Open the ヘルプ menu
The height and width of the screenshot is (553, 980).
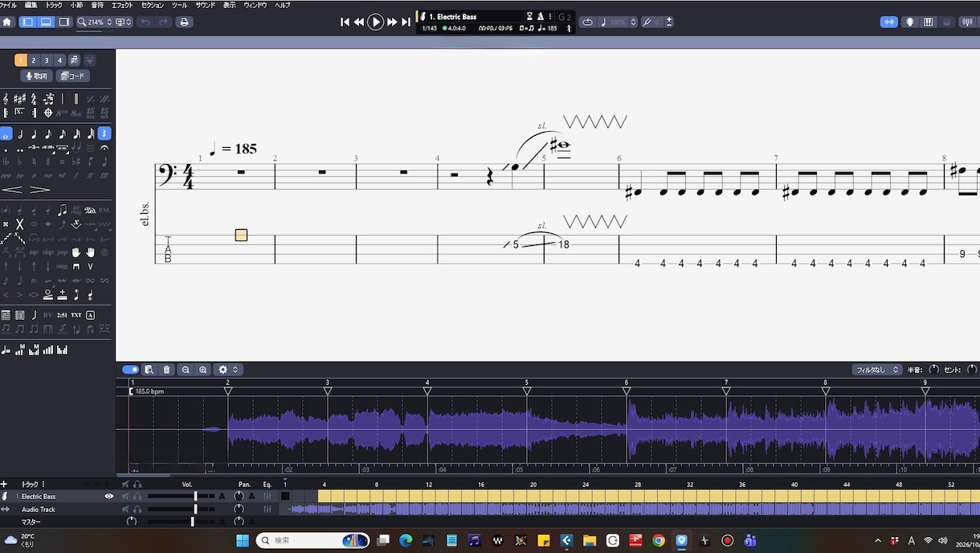(x=283, y=5)
